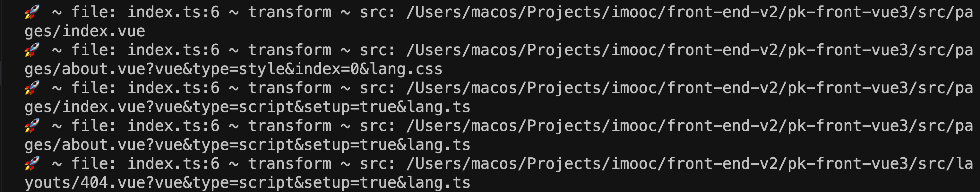Open index.ts:6 link for about.vue script setup entry
The height and width of the screenshot is (192, 980).
point(173,126)
